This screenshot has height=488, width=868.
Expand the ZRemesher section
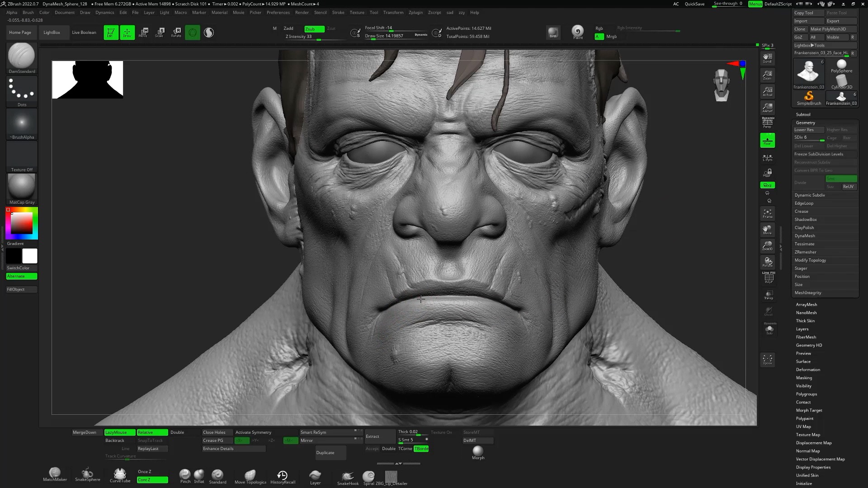point(806,252)
